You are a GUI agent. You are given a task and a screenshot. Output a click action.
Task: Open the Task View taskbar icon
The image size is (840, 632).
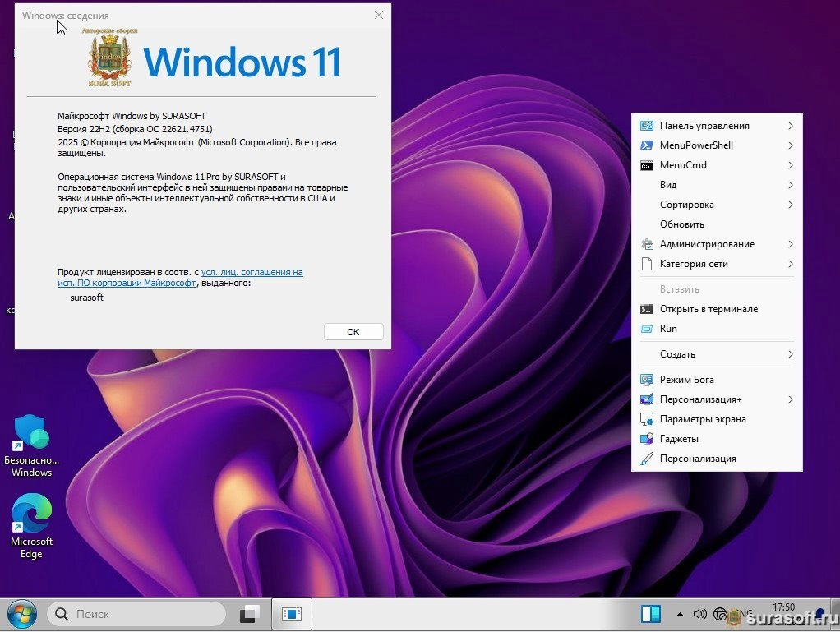coord(250,614)
